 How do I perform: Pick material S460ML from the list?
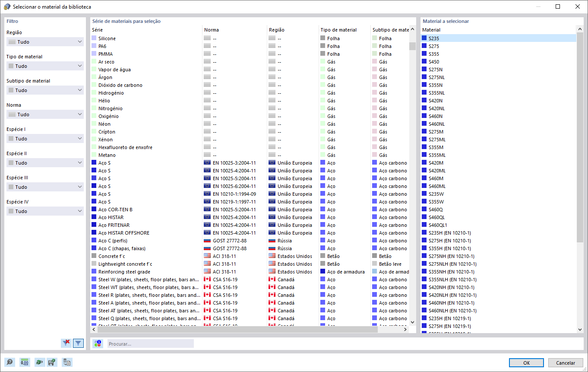tap(499, 186)
